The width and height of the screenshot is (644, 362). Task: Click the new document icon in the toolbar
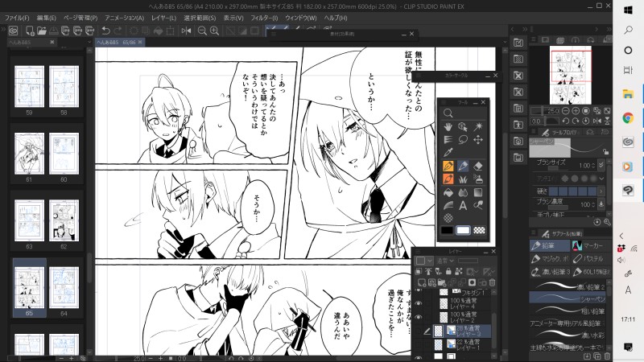pyautogui.click(x=30, y=31)
